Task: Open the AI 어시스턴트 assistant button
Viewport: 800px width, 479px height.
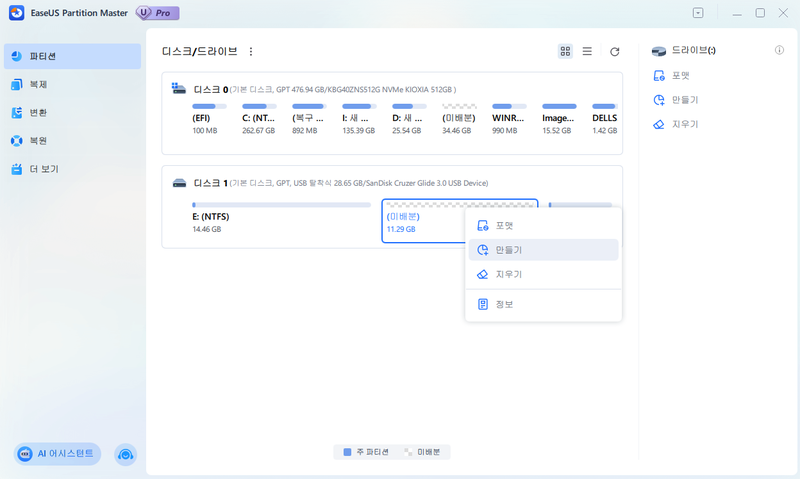Action: (x=58, y=454)
